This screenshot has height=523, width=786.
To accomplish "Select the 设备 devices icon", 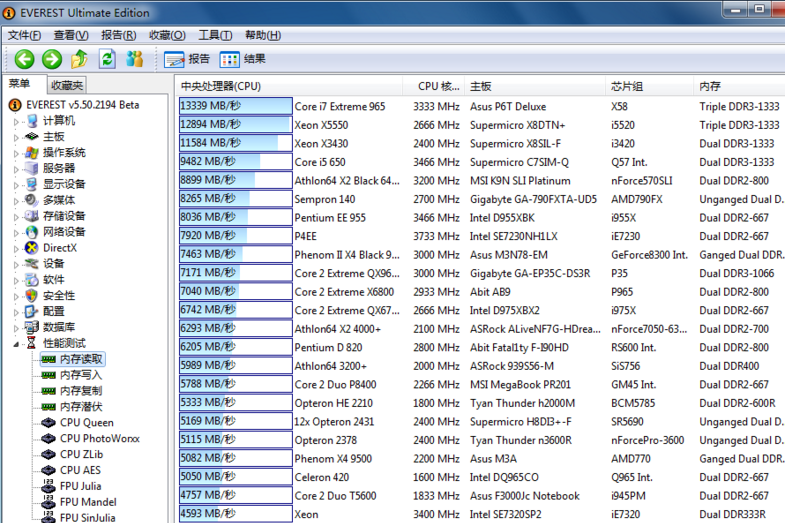I will click(32, 264).
